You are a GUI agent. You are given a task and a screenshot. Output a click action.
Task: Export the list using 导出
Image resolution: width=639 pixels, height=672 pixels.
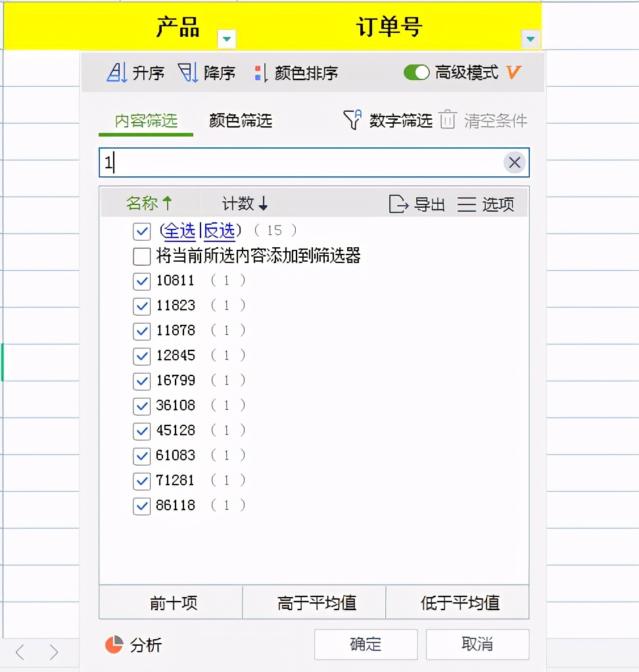click(417, 204)
